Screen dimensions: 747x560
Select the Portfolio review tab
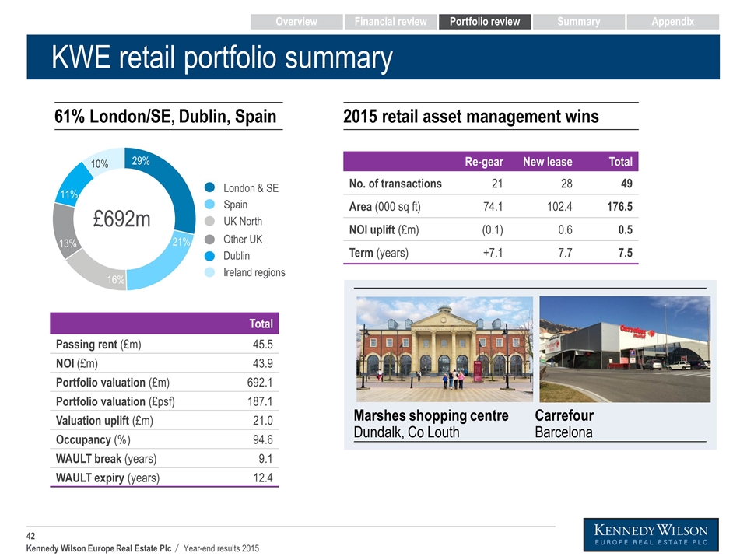(485, 22)
